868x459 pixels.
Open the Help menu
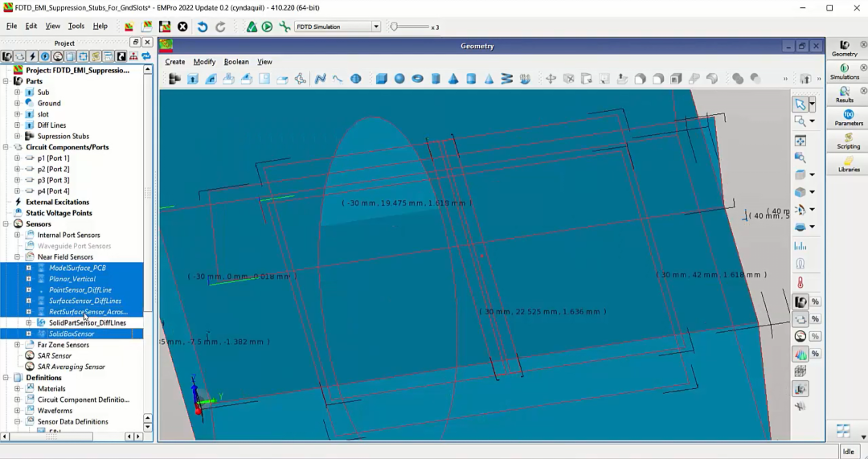tap(100, 26)
